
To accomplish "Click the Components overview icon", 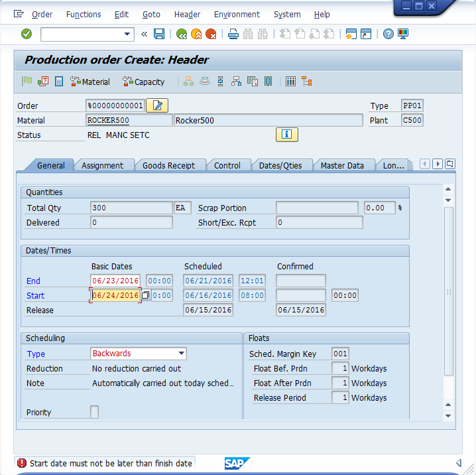I will 205,82.
